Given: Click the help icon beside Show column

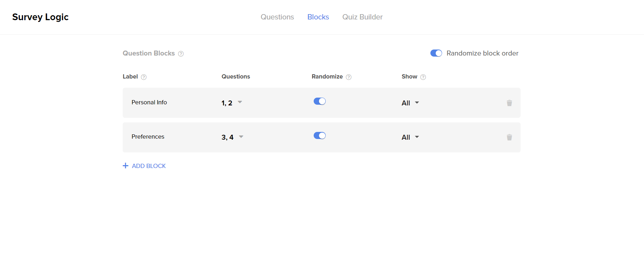Looking at the screenshot, I should click(x=423, y=77).
